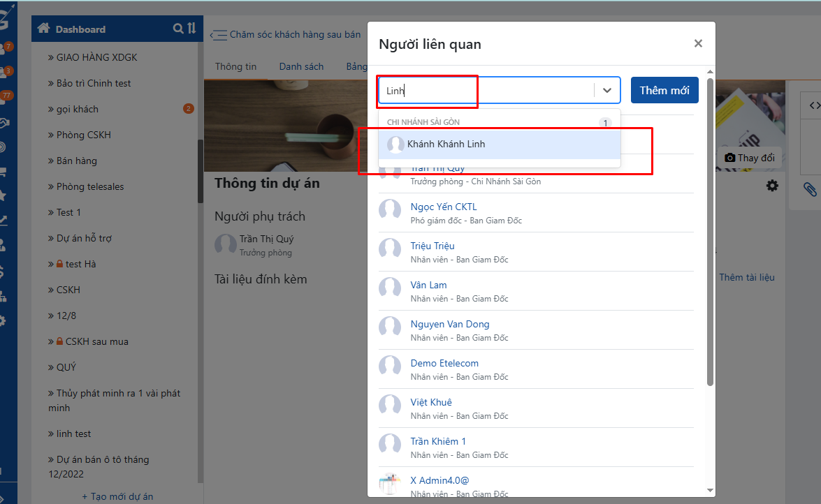Switch to the Danh sách tab
The width and height of the screenshot is (821, 504).
click(301, 66)
